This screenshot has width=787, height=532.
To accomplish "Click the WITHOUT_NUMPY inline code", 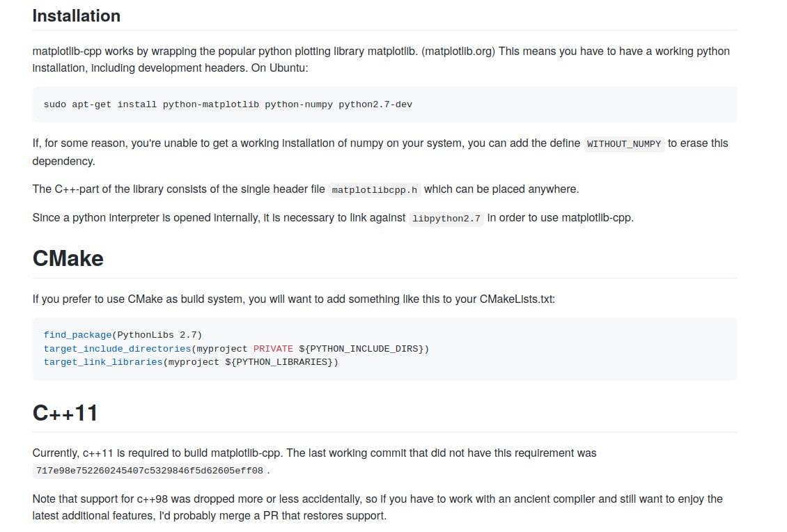I will click(x=623, y=143).
